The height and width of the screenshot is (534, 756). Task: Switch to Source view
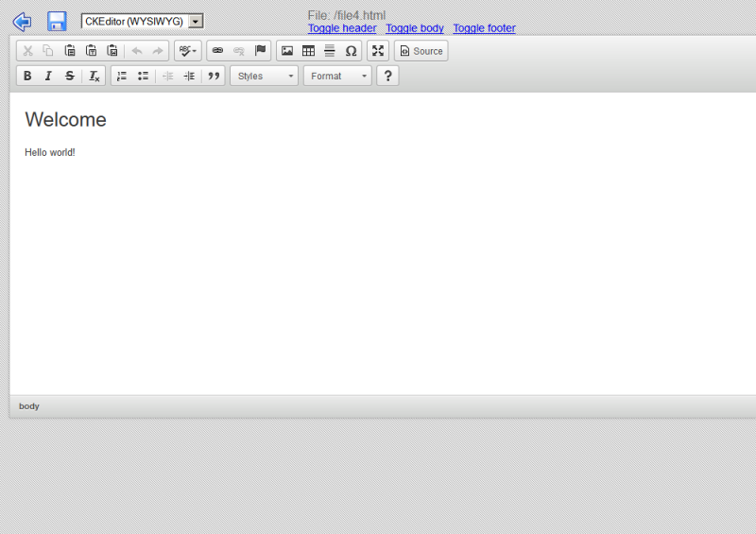click(x=421, y=51)
